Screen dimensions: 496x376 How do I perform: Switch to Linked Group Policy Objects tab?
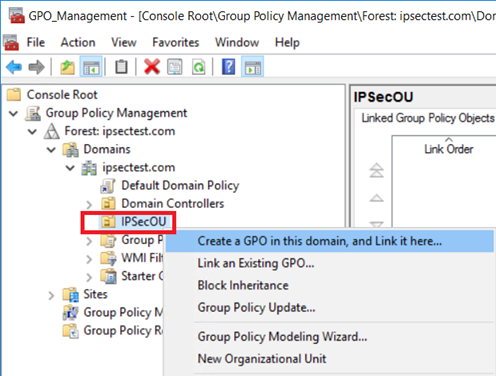tap(428, 118)
